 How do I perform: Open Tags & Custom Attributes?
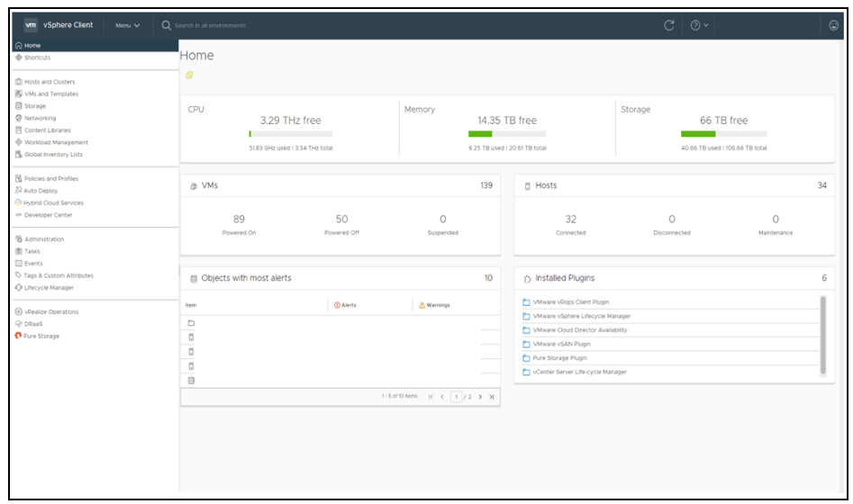[x=58, y=275]
